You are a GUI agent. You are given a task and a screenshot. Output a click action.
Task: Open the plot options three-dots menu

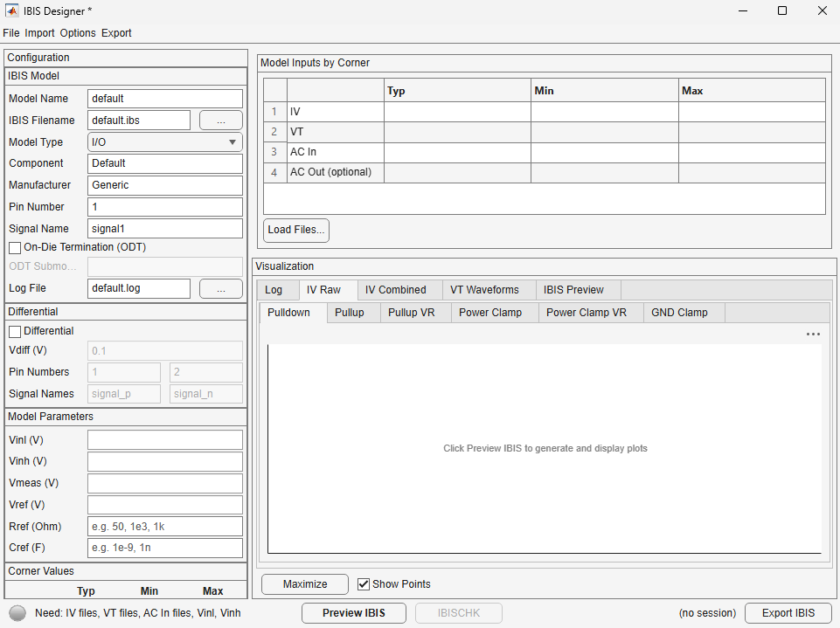tap(813, 334)
